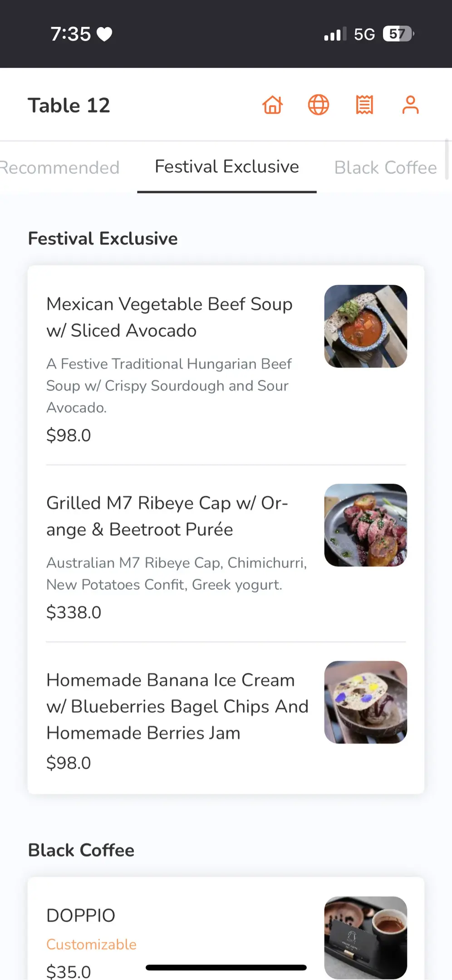Viewport: 452px width, 980px height.
Task: Tap the DOPPIO coffee thumbnail
Action: 365,937
